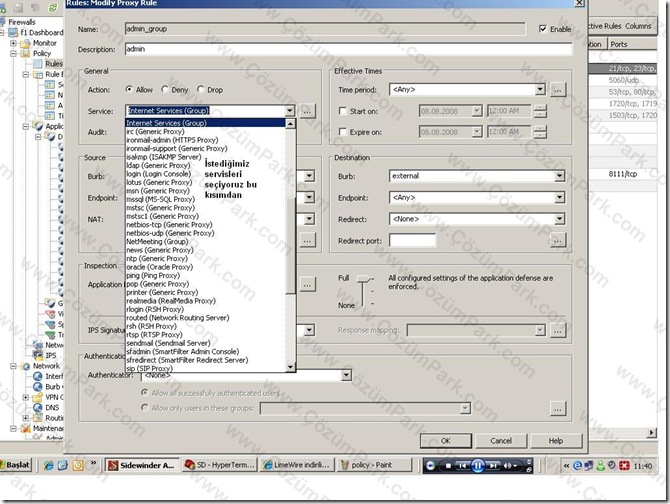Click the service list scrollbar down arrow
The image size is (670, 504).
291,367
